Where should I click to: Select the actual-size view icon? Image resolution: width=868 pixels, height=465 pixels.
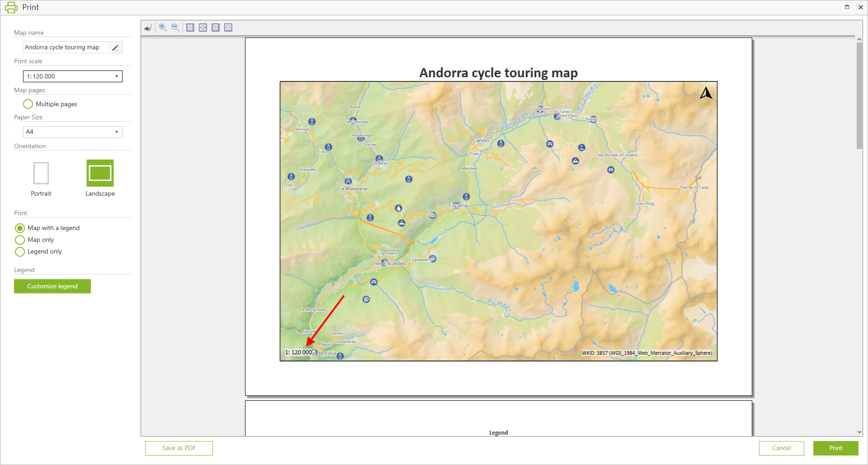click(190, 28)
